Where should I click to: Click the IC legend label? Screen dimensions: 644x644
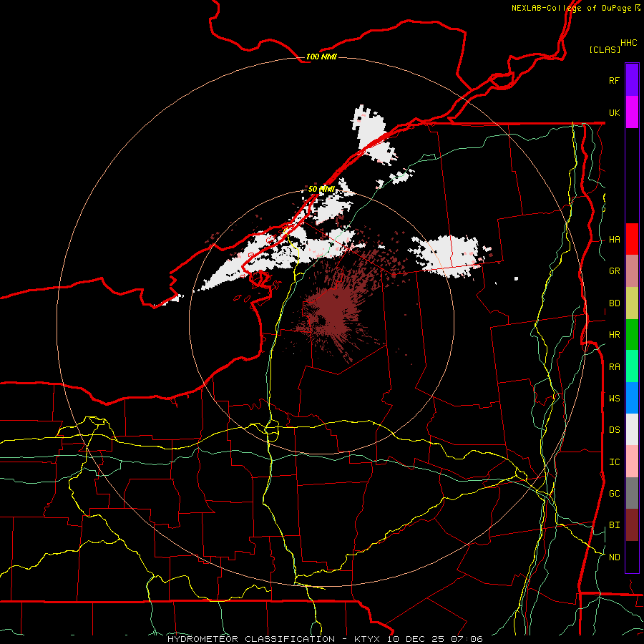[614, 462]
